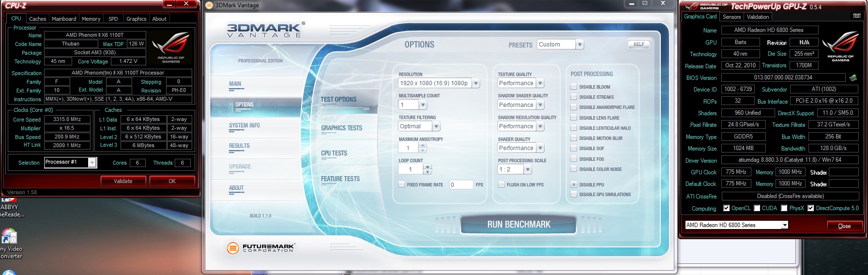This screenshot has height=275, width=868.
Task: Toggle Disable Lens Flare checkbox
Action: 574,118
